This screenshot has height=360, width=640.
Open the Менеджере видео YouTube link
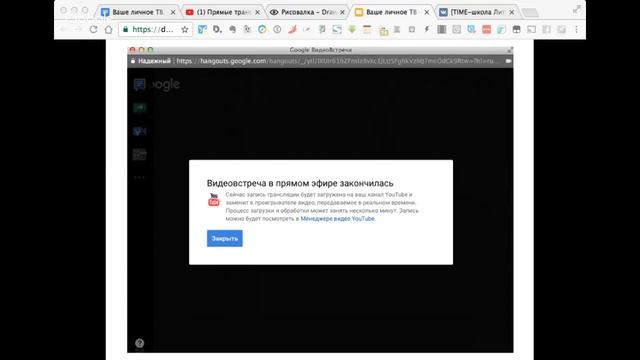tap(337, 219)
